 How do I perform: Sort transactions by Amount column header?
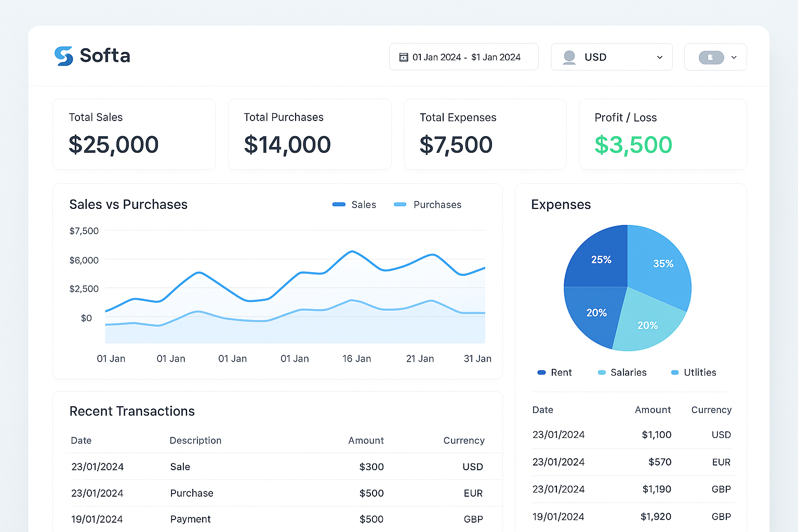point(366,441)
